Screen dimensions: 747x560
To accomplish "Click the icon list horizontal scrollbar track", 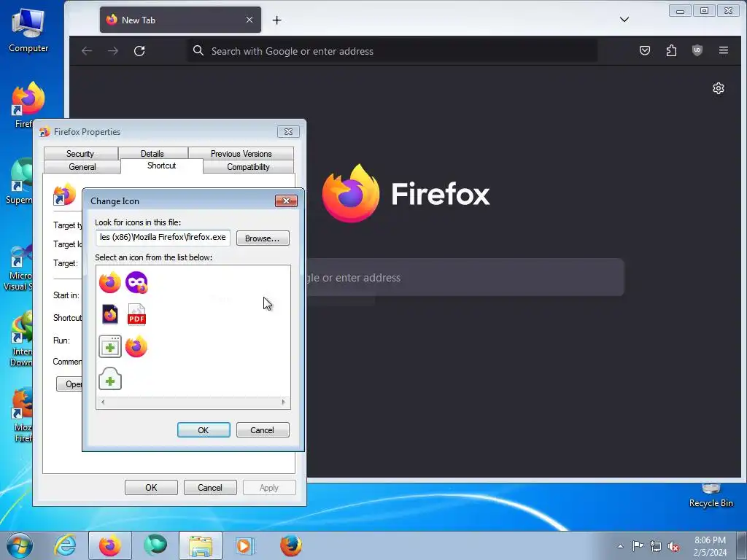I will [x=193, y=402].
